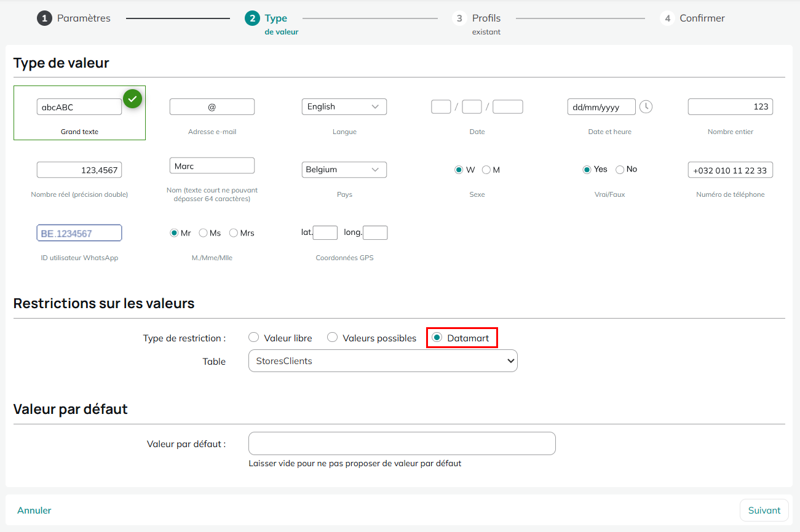This screenshot has height=532, width=800.
Task: Click the Annuler link
Action: click(34, 510)
